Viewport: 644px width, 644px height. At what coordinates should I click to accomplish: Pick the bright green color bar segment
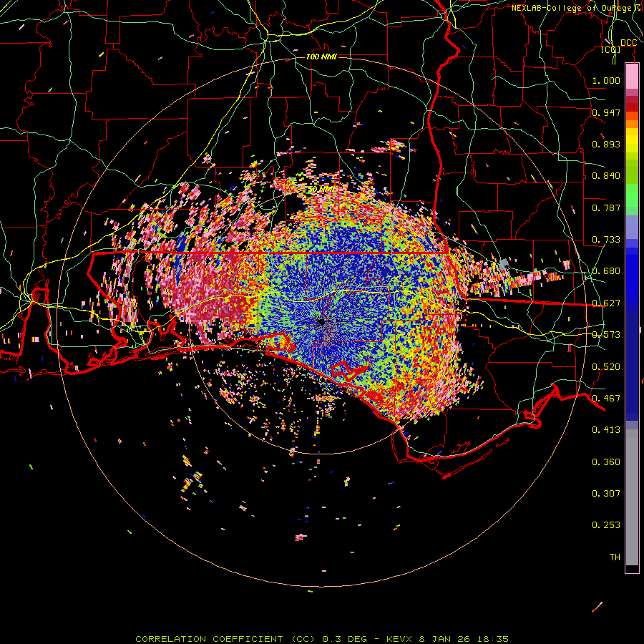pos(632,196)
